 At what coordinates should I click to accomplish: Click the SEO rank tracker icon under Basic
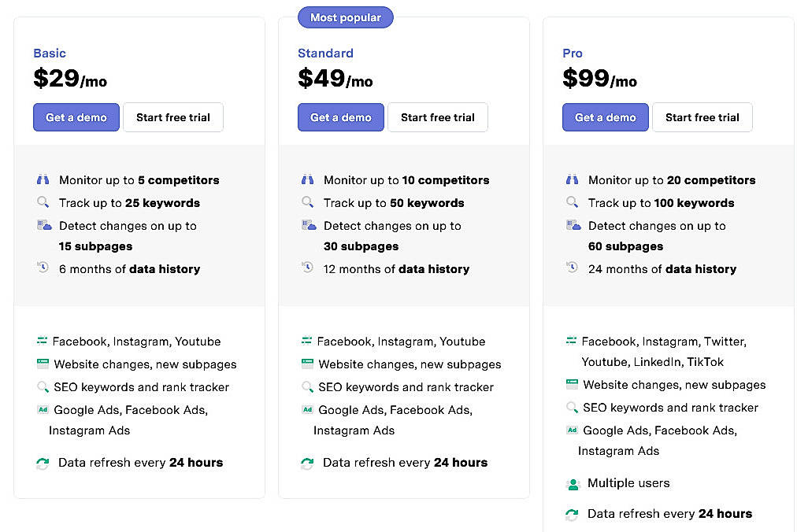pyautogui.click(x=42, y=387)
